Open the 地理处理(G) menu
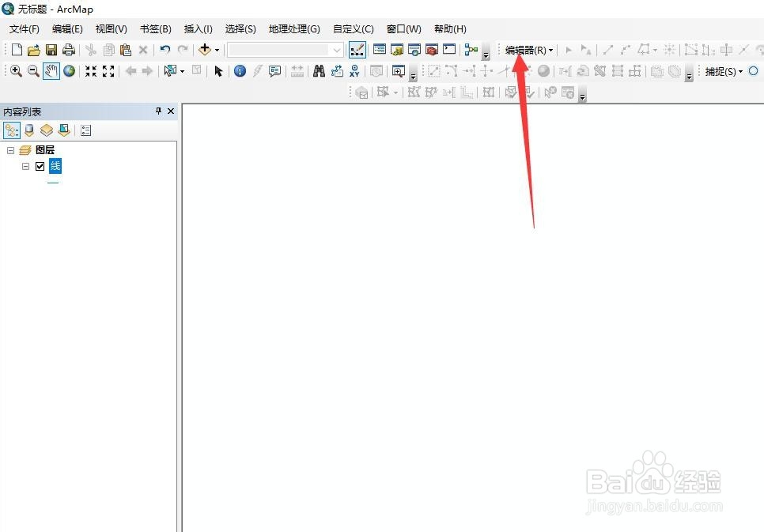 point(293,28)
